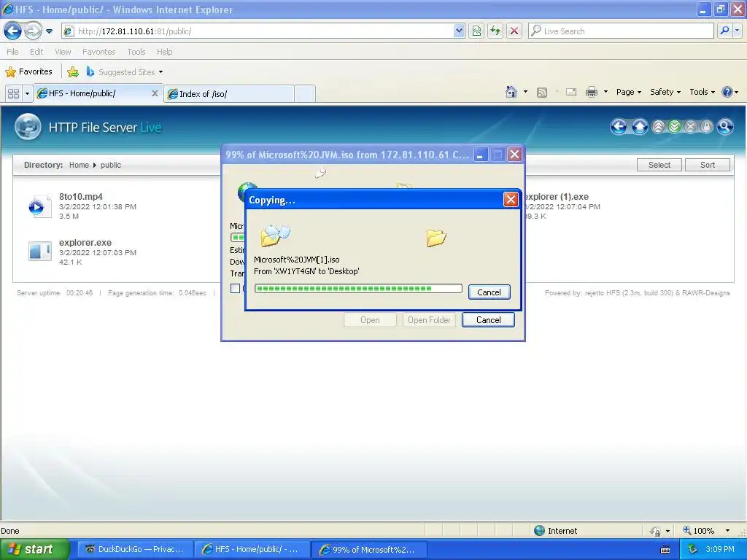This screenshot has width=747, height=560.
Task: Open the Favorites star button
Action: click(28, 72)
